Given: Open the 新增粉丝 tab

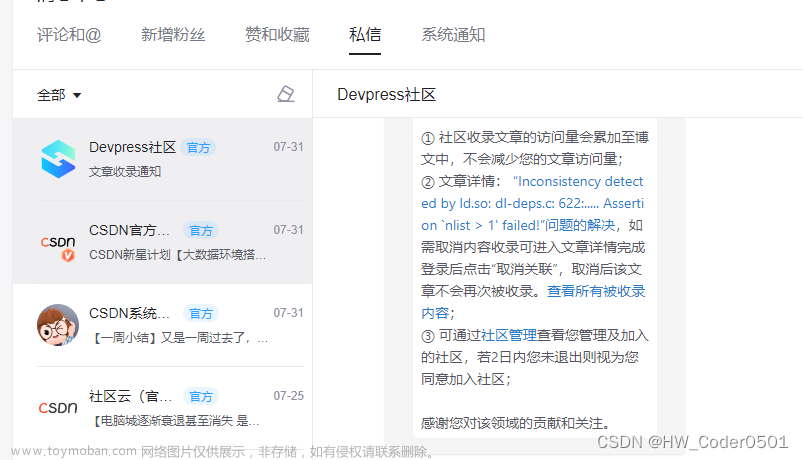Looking at the screenshot, I should click(173, 35).
